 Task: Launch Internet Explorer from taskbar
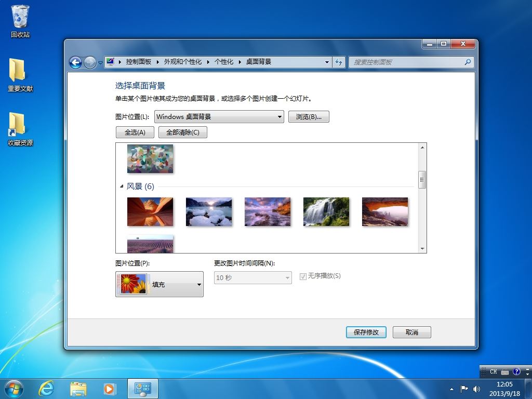point(46,389)
